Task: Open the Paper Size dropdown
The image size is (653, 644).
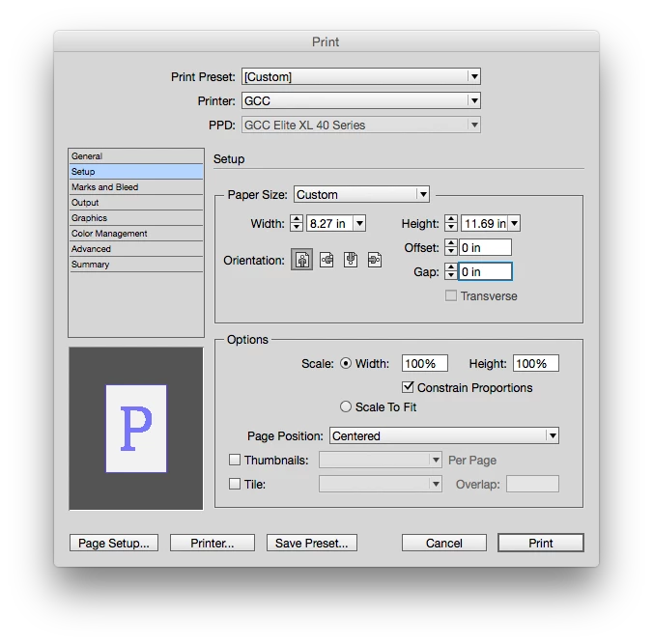Action: click(x=361, y=194)
